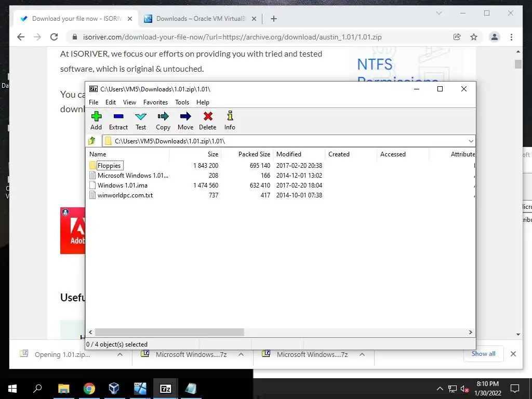
Task: Click the Chrome address bar URL
Action: click(232, 37)
